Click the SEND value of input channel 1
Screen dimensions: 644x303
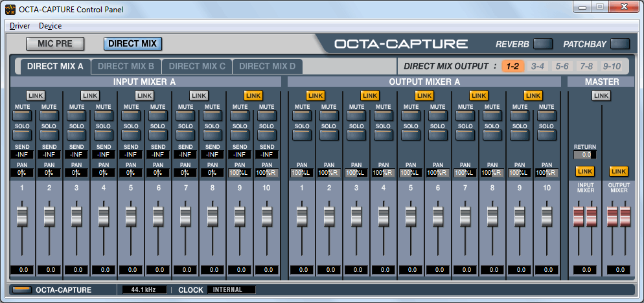click(22, 155)
